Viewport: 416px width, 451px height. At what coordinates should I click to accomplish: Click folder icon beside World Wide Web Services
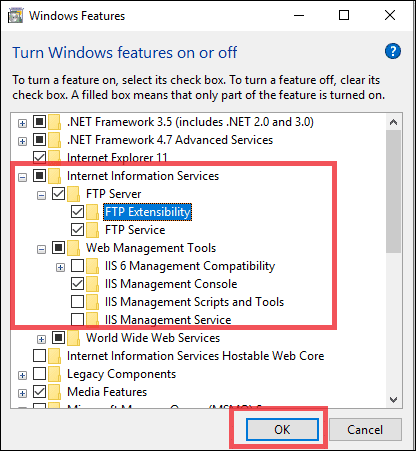74,338
